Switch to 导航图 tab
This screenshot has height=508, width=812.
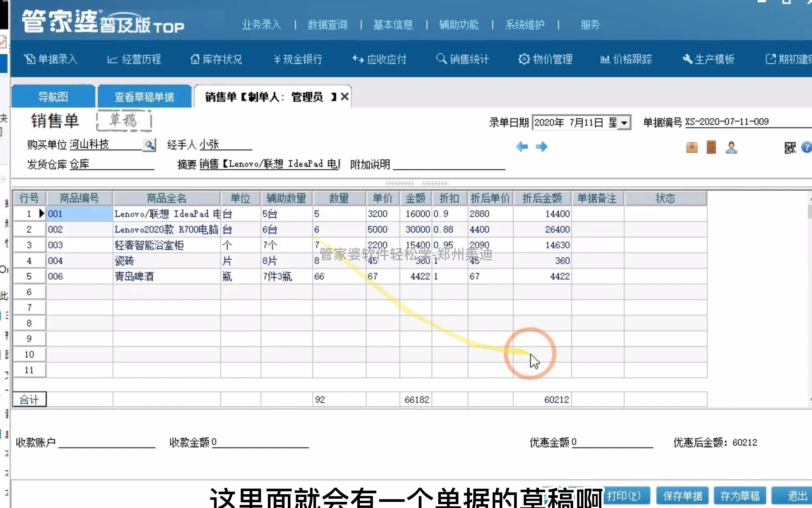tap(53, 97)
